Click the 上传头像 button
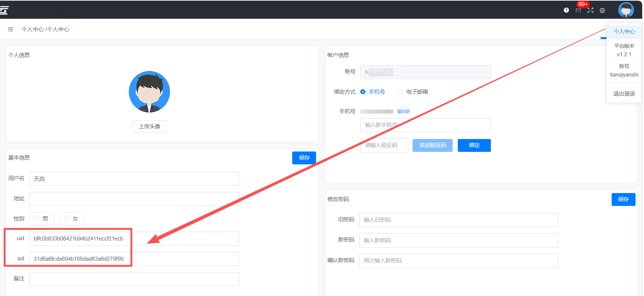Image resolution: width=644 pixels, height=296 pixels. [x=149, y=126]
